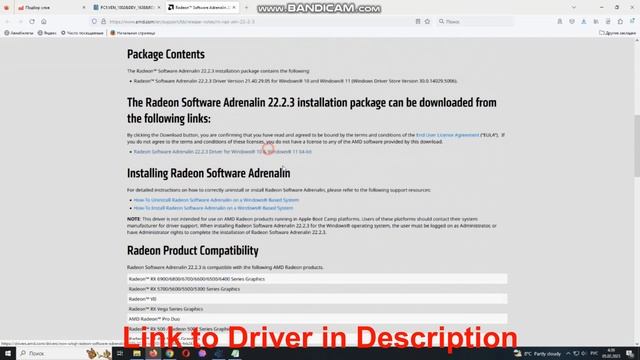Image resolution: width=640 pixels, height=360 pixels.
Task: Select the RX 6900/6800/6700 Series Graphics row
Action: pyautogui.click(x=317, y=279)
